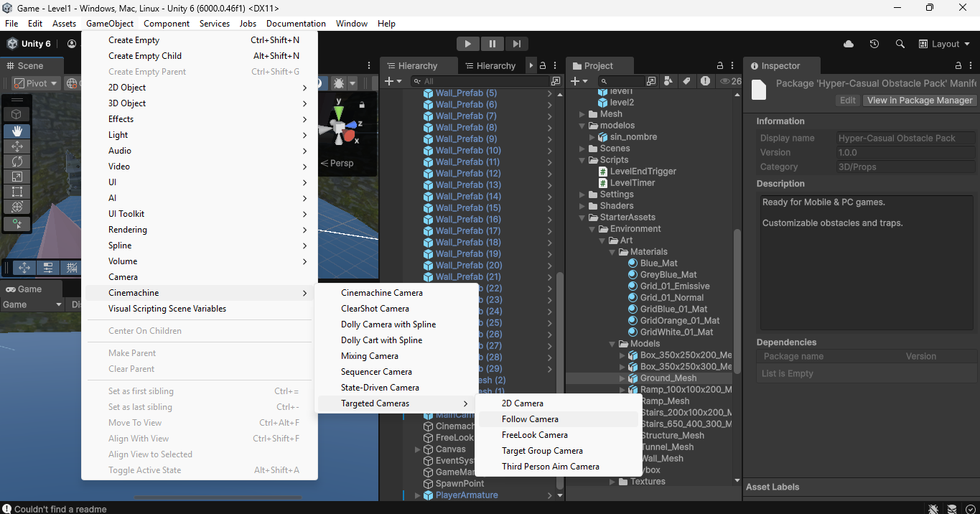Image resolution: width=980 pixels, height=514 pixels.
Task: Select Cinemachine Camera menu entry
Action: tap(398, 293)
